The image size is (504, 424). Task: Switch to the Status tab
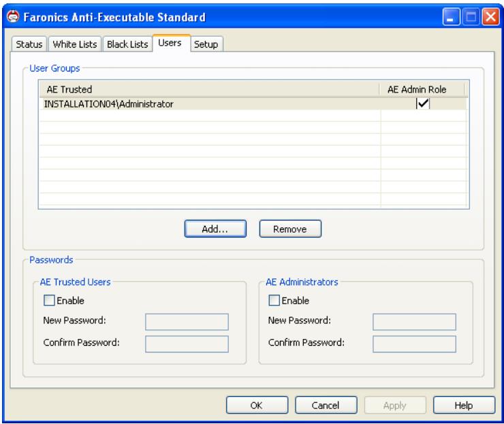point(29,44)
